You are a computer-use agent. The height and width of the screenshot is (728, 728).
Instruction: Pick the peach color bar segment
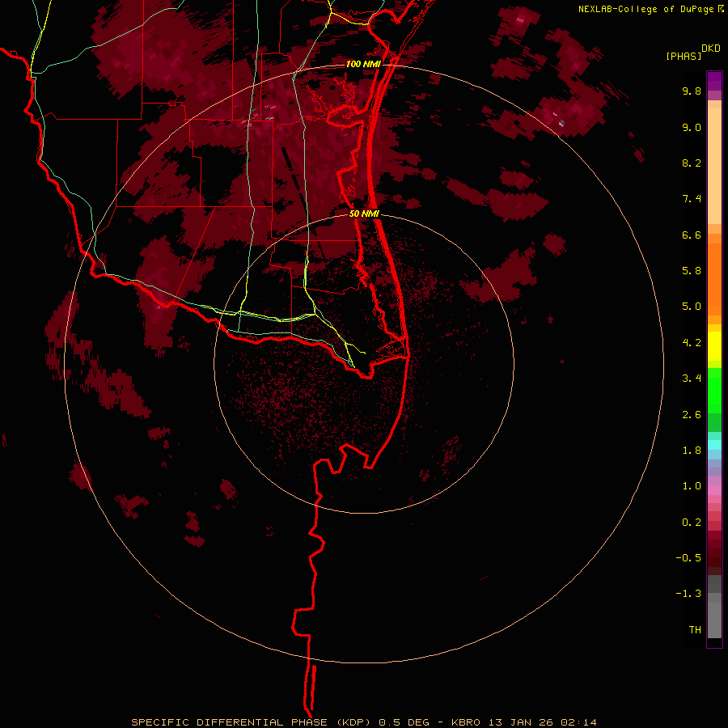tap(714, 166)
